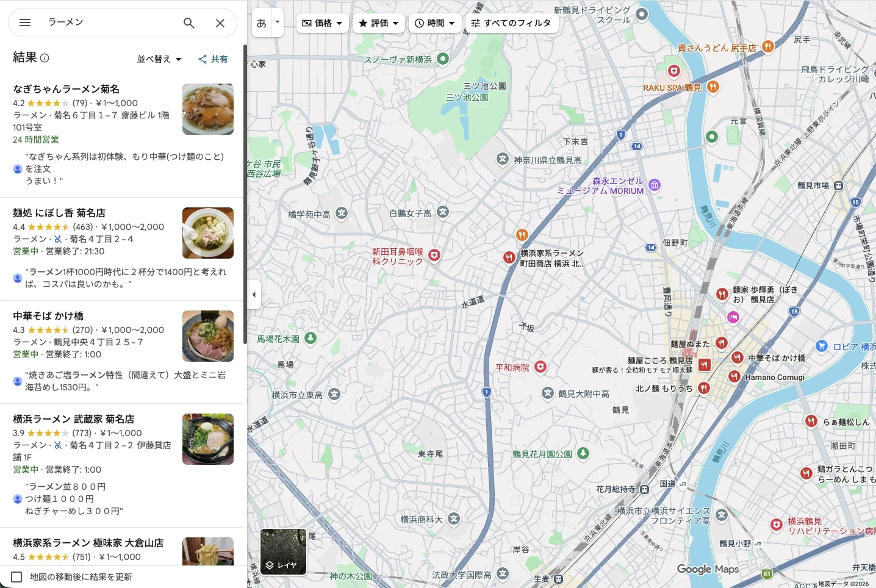Viewport: 876px width, 588px height.
Task: View photo of なぎちゃんラーメン菊名
Action: click(x=208, y=109)
